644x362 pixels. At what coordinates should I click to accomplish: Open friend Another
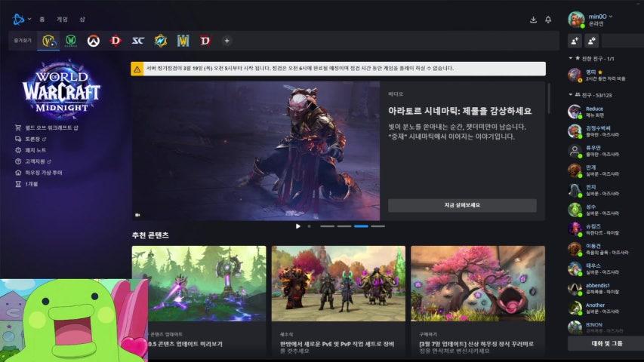[604, 308]
